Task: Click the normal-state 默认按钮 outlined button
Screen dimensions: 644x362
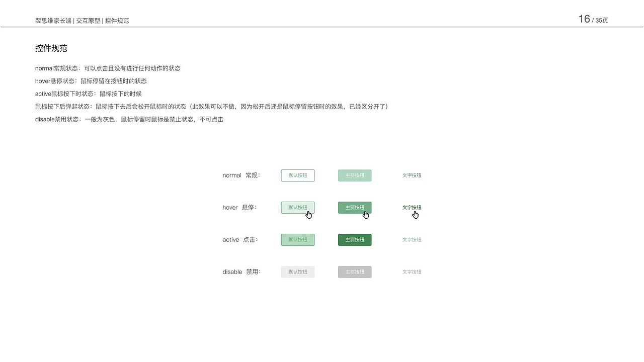Action: 298,175
